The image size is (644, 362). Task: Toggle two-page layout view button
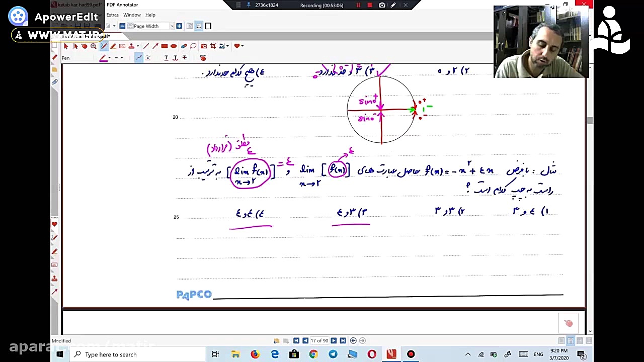tap(199, 26)
